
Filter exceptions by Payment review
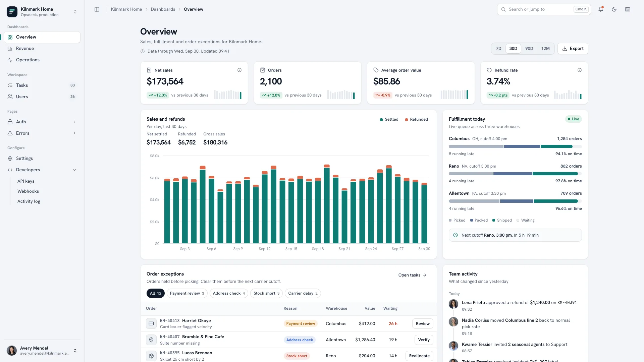[x=187, y=293]
